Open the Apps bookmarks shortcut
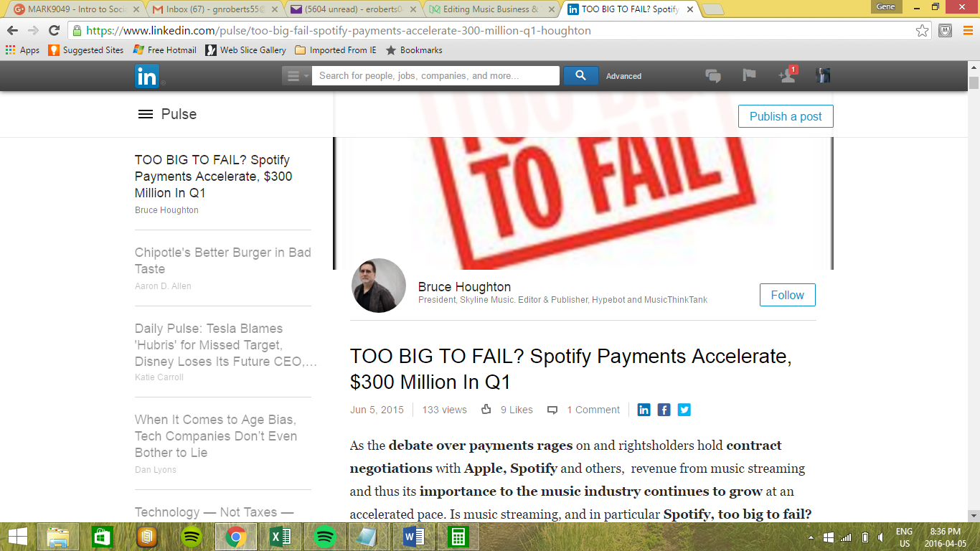The width and height of the screenshot is (980, 551). (22, 50)
